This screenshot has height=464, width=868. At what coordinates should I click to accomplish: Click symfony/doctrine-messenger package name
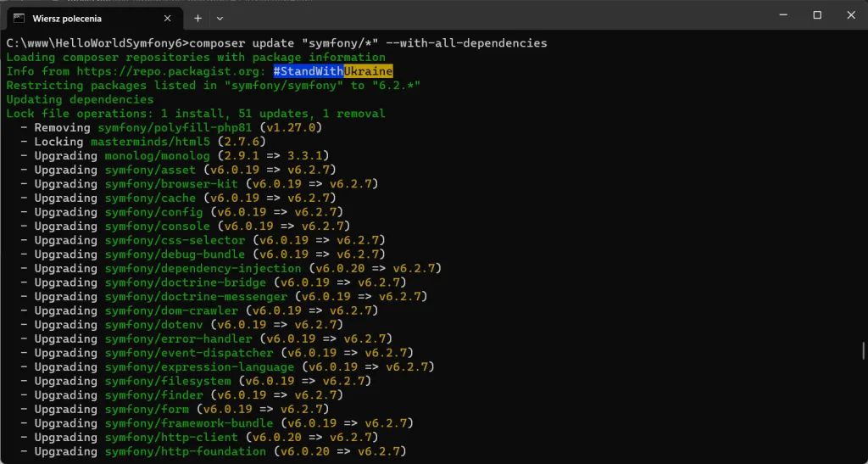196,297
